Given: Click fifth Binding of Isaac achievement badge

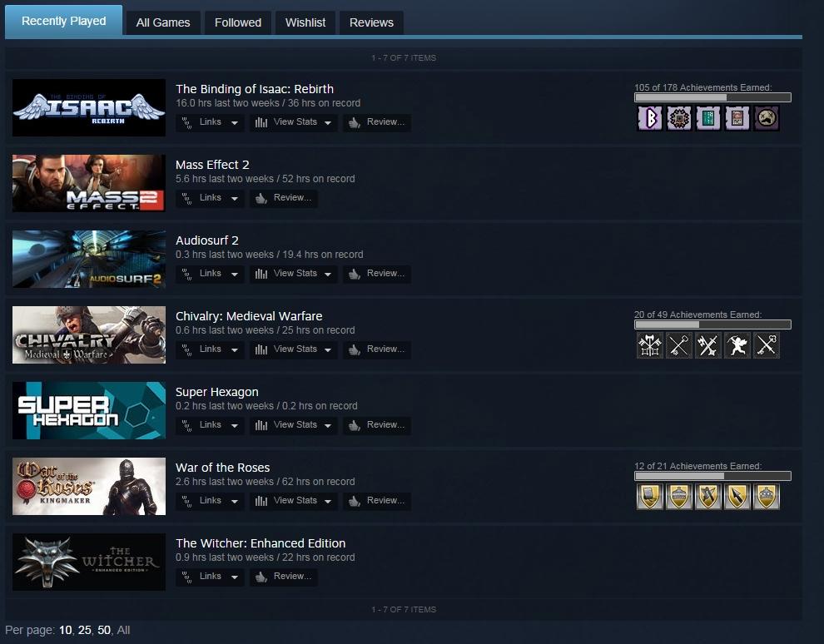Looking at the screenshot, I should (767, 118).
